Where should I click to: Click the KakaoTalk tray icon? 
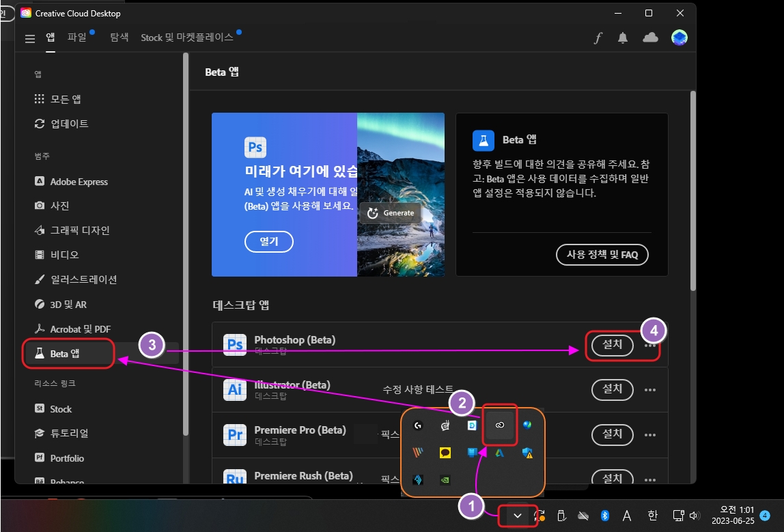pos(445,453)
